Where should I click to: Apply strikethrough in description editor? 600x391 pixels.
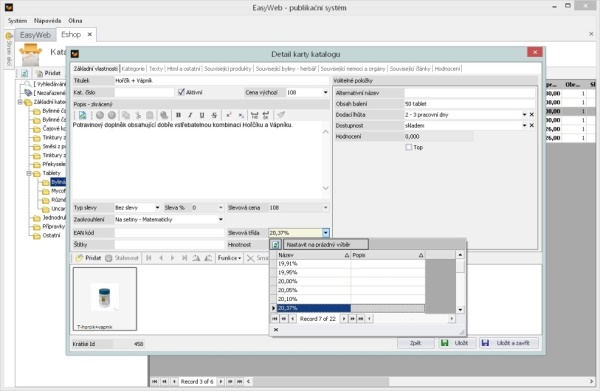[214, 115]
